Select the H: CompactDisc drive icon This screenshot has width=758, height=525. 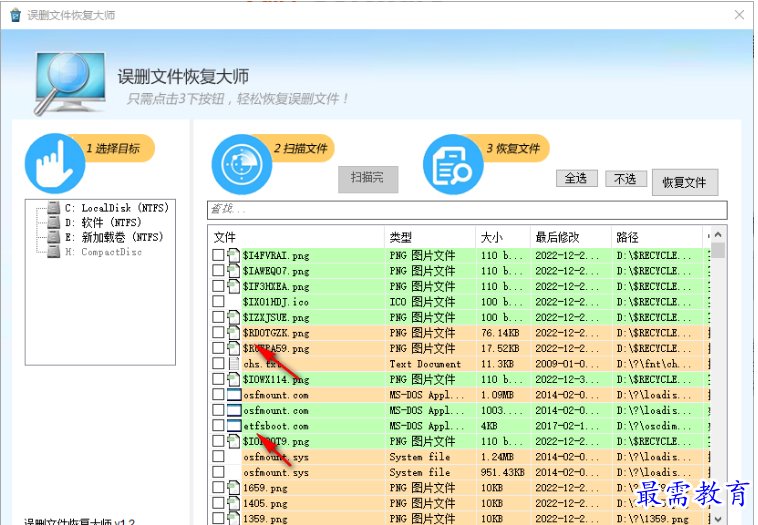point(54,251)
